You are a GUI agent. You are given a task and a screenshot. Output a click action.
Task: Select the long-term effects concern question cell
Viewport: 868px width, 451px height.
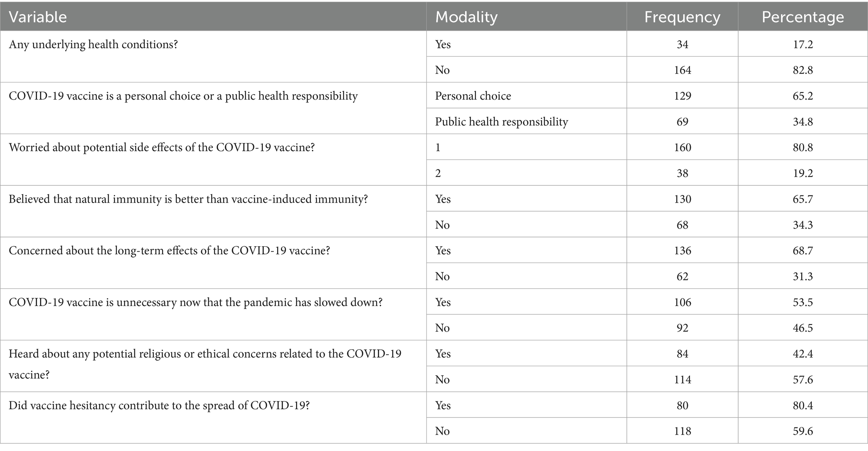point(169,251)
